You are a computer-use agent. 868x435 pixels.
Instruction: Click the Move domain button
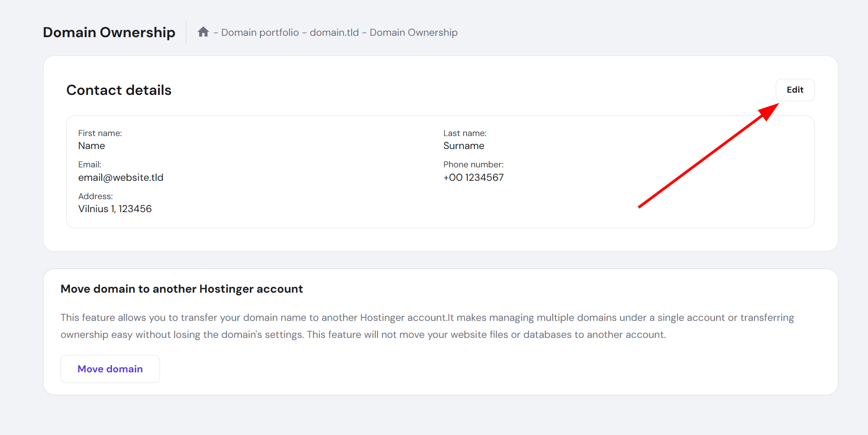pyautogui.click(x=110, y=369)
